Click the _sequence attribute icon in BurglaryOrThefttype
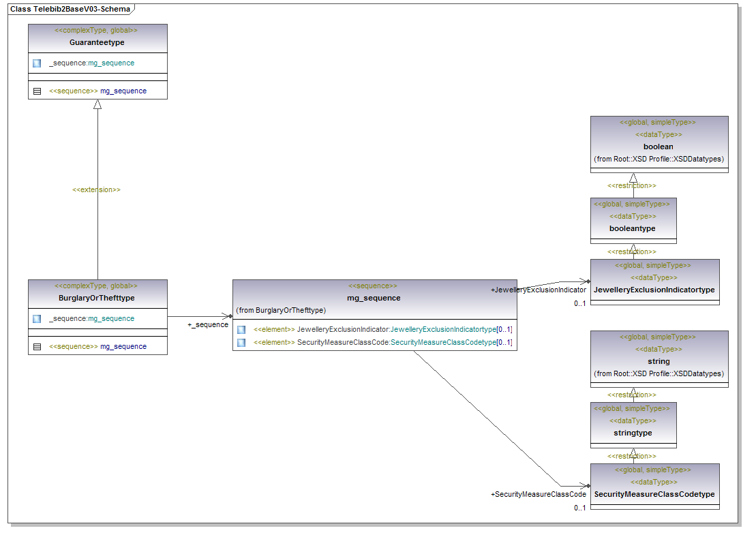756x537 pixels. [37, 319]
